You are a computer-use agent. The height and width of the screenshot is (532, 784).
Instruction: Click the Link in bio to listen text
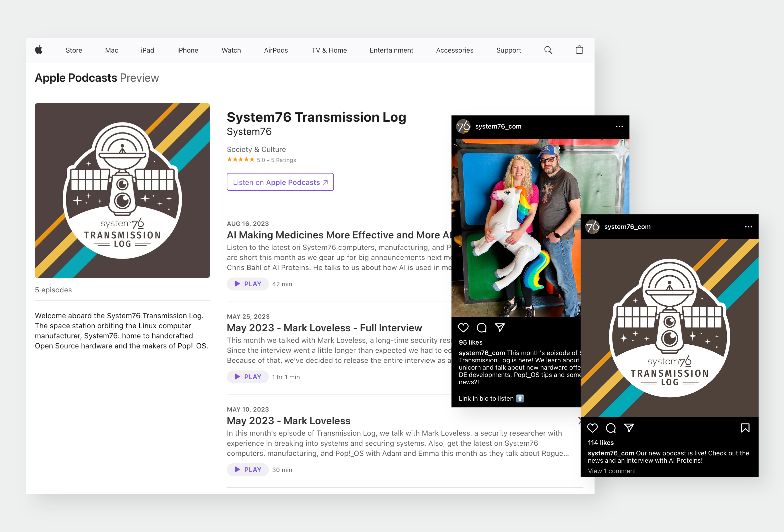[491, 398]
